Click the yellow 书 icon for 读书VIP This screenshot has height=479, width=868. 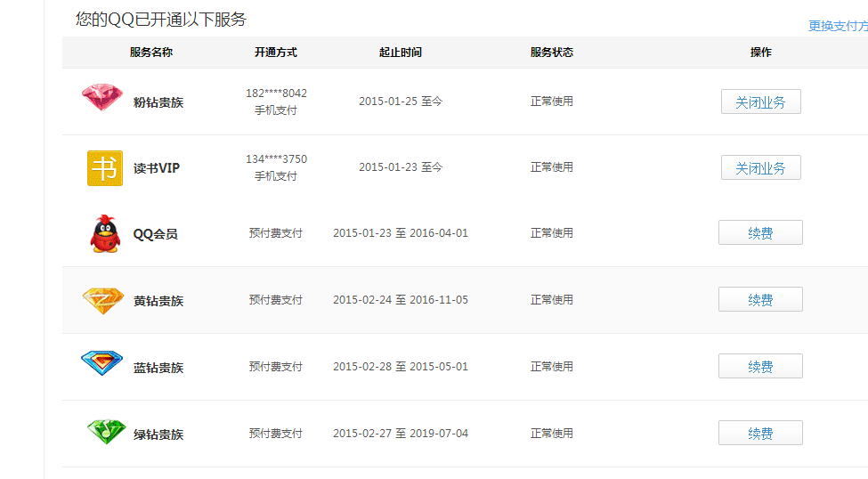click(105, 167)
